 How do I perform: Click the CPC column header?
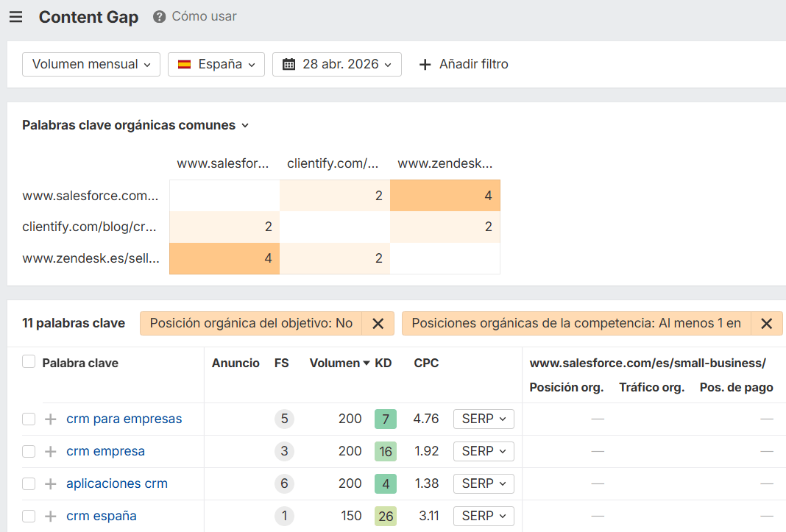(x=426, y=363)
